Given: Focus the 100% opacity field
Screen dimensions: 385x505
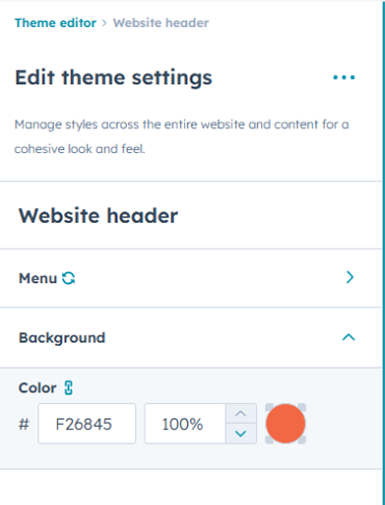Looking at the screenshot, I should click(x=185, y=424).
